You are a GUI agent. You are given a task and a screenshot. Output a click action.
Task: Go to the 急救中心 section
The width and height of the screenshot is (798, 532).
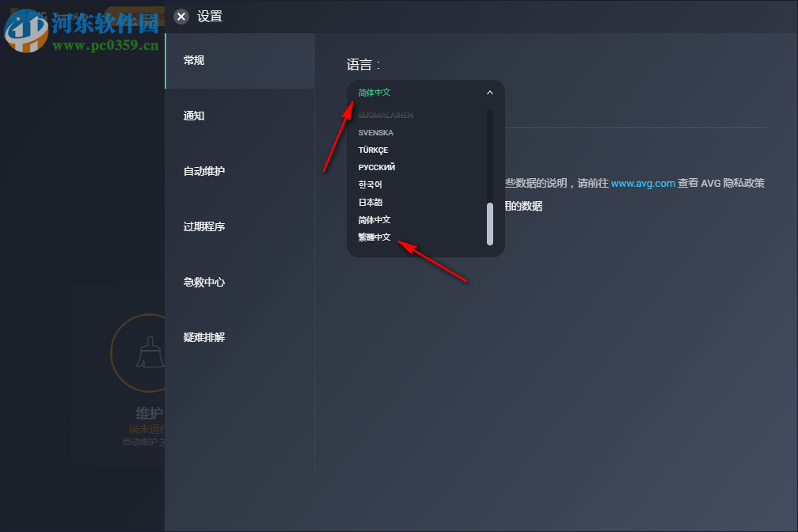203,282
